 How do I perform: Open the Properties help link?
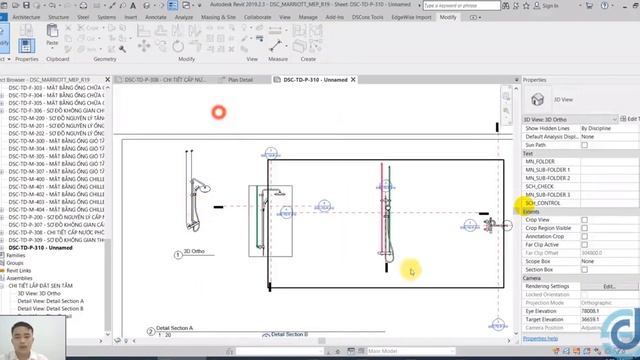[x=540, y=338]
